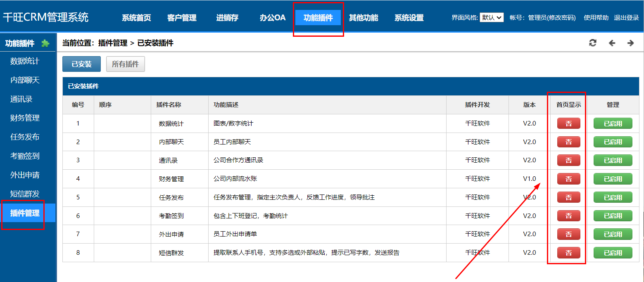Open the 系统设置 top menu
Image resolution: width=644 pixels, height=282 pixels.
coord(409,18)
